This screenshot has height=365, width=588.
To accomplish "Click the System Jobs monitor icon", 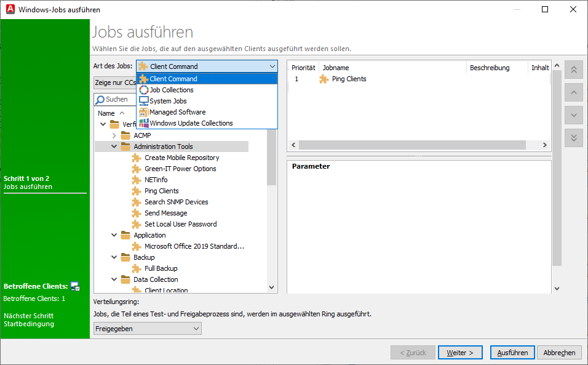I will (144, 101).
